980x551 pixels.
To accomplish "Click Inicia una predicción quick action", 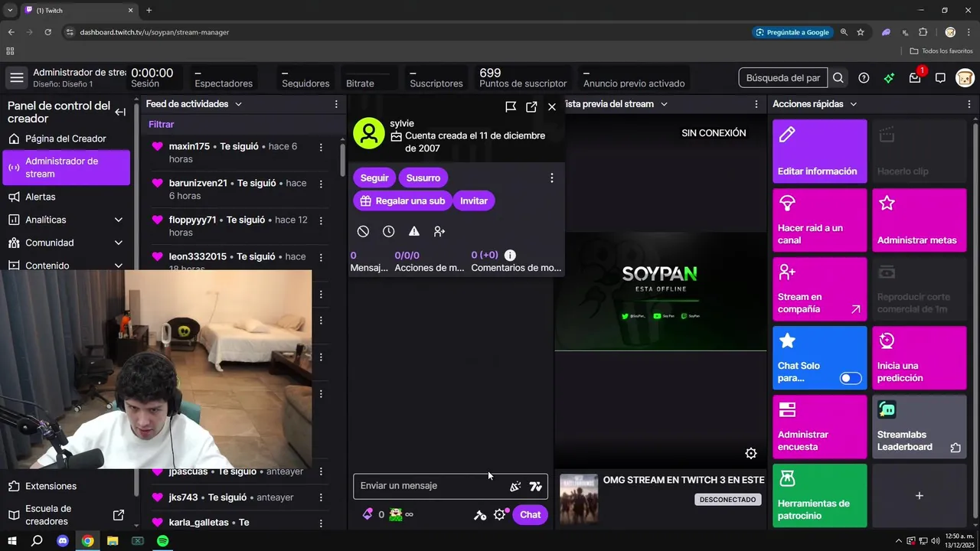I will [x=919, y=357].
